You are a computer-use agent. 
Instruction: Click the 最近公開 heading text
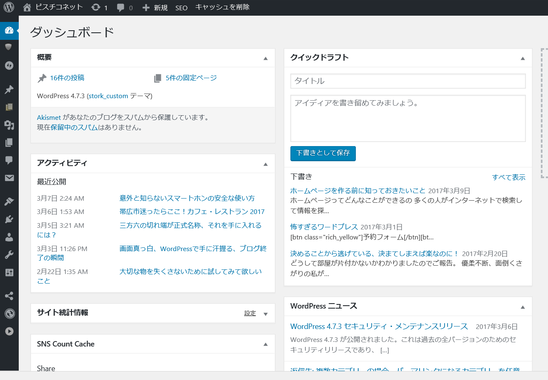51,181
